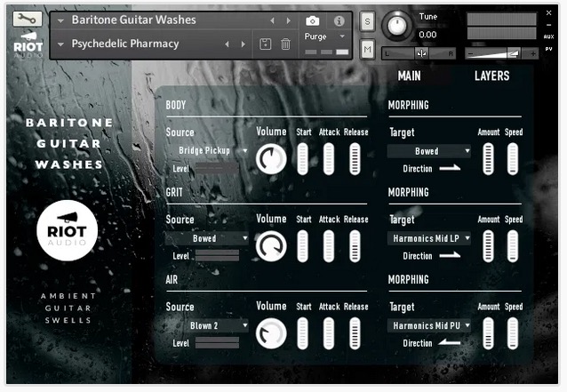Image resolution: width=567 pixels, height=392 pixels.
Task: Click the GRIT Level meter
Action: pos(217,255)
